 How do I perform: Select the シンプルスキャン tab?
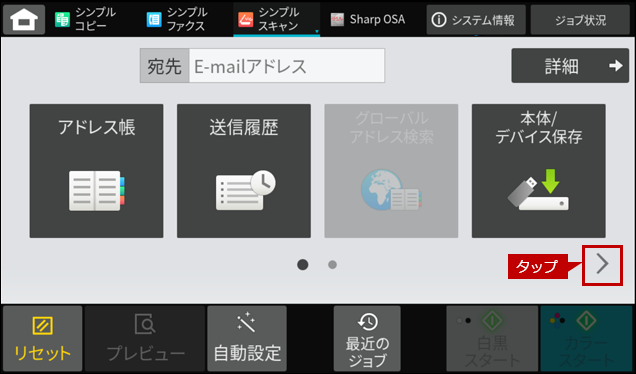[277, 19]
